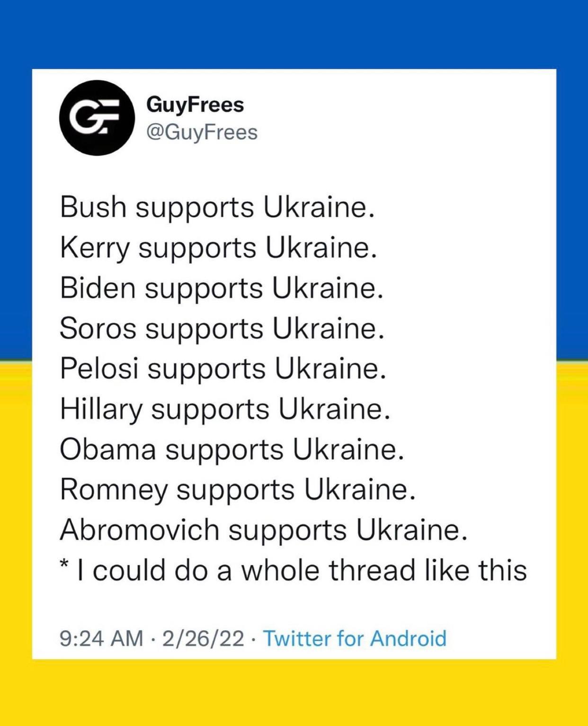This screenshot has height=726, width=588.
Task: Click the 'Kerry supports Ukraine.' line
Action: 219,248
